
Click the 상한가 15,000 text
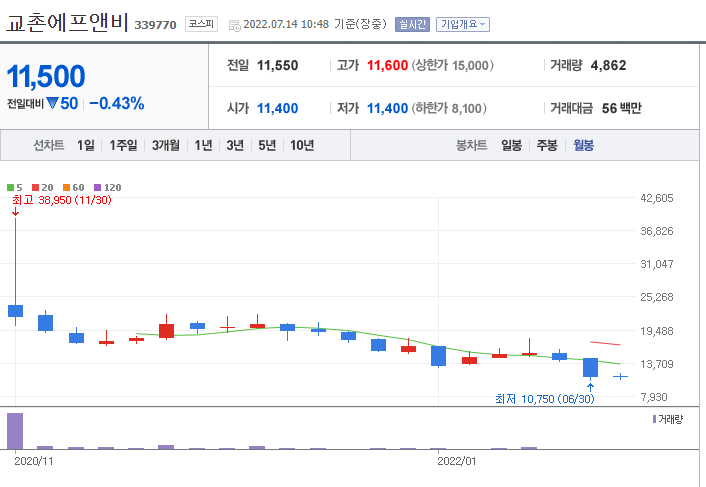(x=453, y=66)
